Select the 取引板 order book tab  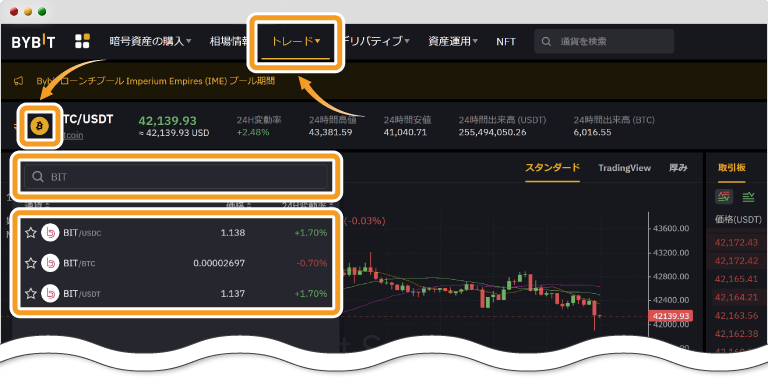point(732,167)
